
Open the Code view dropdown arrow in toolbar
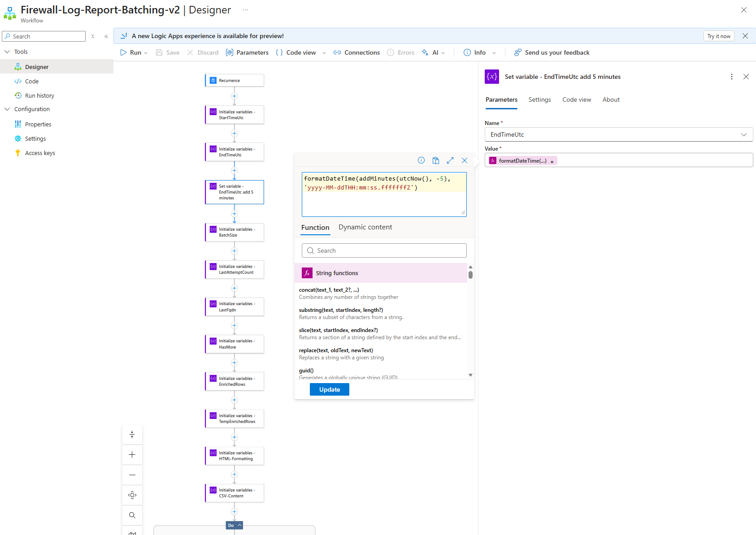coord(324,53)
